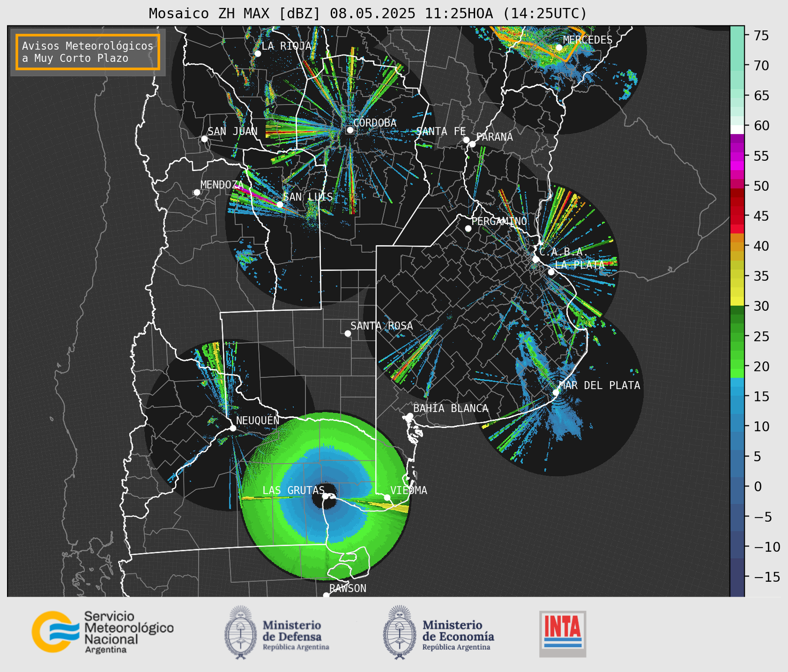Click the blue 10 dBZ colorbar band
The height and width of the screenshot is (672, 788).
[737, 426]
